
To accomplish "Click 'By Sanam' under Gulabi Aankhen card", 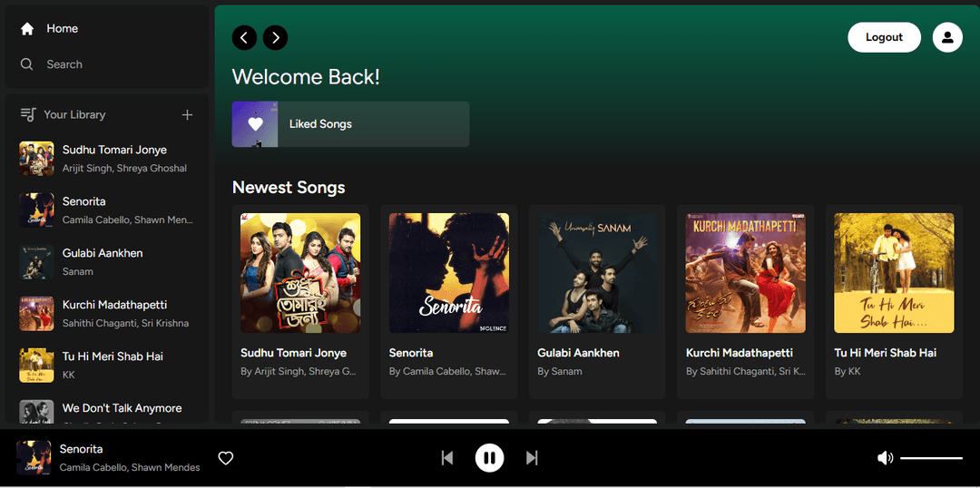I will click(x=560, y=371).
